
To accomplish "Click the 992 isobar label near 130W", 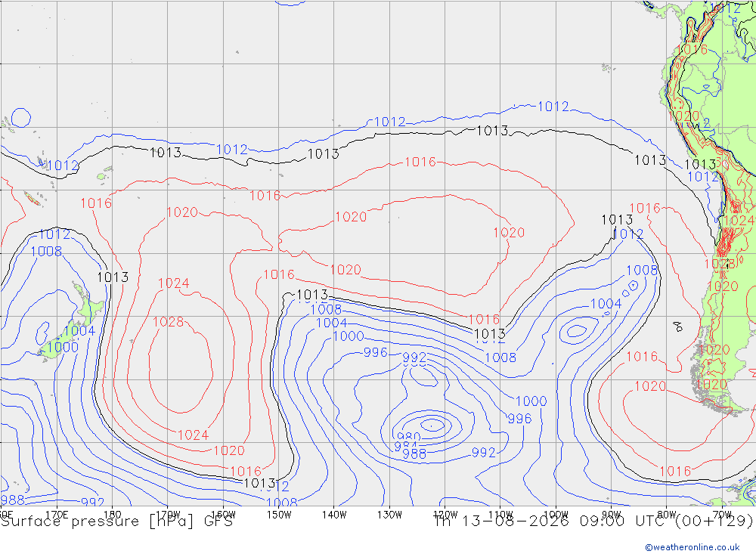I will (x=414, y=357).
